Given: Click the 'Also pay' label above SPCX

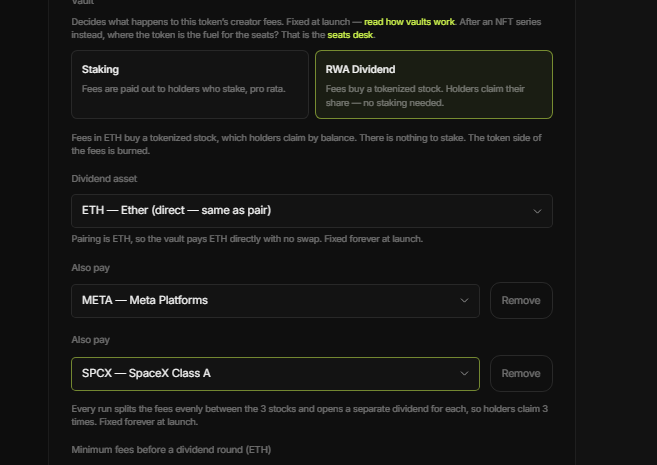Looking at the screenshot, I should [91, 340].
